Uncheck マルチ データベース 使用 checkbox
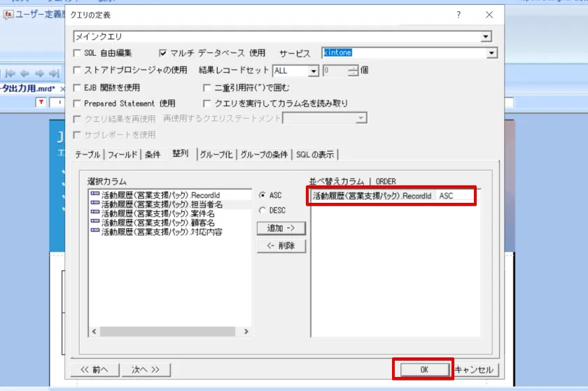 tap(164, 53)
